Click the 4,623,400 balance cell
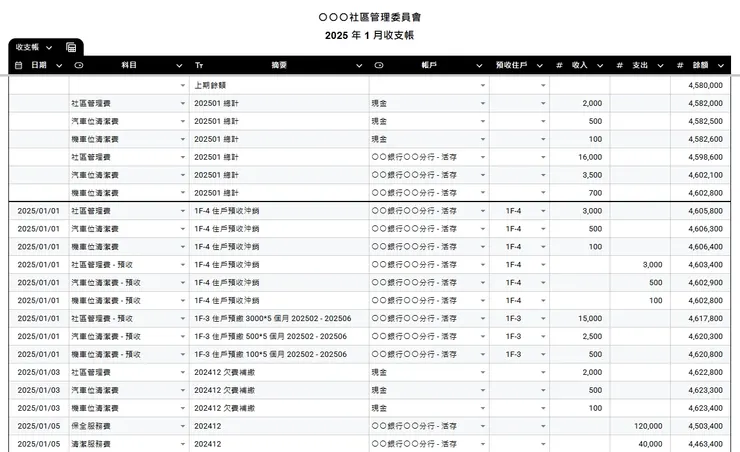This screenshot has width=740, height=452. coord(700,408)
